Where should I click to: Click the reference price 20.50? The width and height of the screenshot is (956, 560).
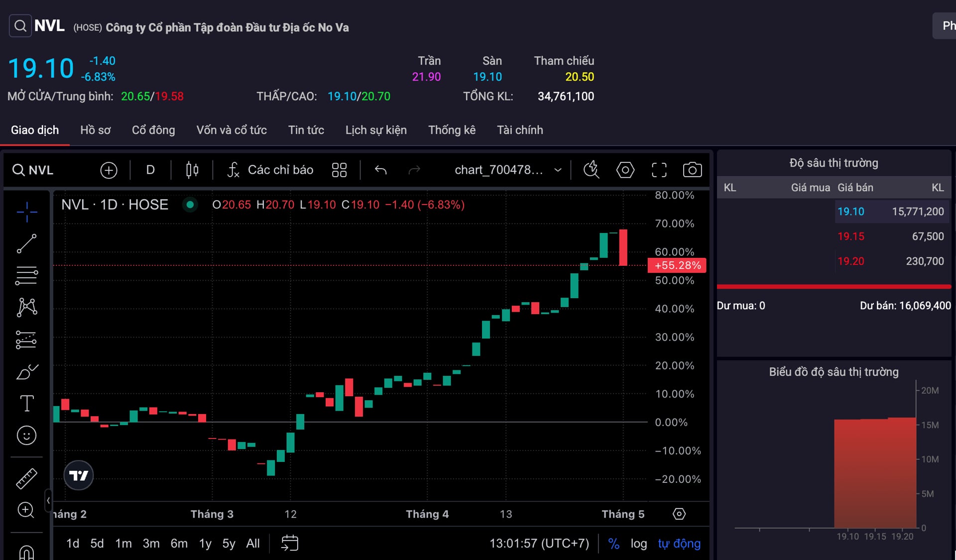(580, 77)
